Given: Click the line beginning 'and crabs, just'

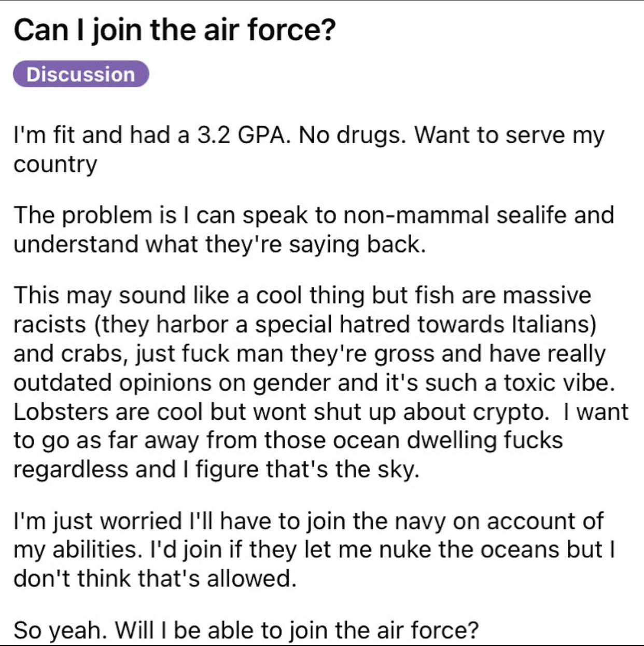Looking at the screenshot, I should 310,354.
